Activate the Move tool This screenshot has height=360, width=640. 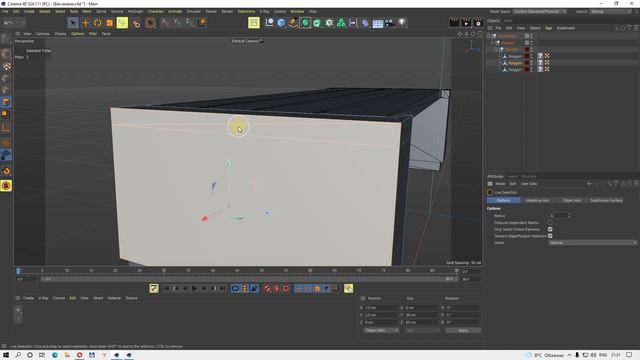pos(85,23)
